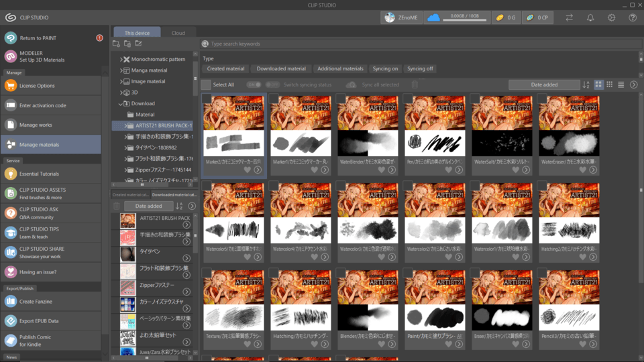Viewport: 644px width, 362px height.
Task: Open settings gear in top bar
Action: click(x=612, y=17)
